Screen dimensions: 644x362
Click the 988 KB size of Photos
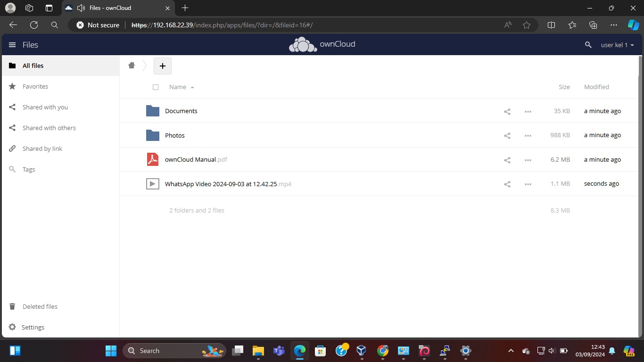tap(560, 135)
